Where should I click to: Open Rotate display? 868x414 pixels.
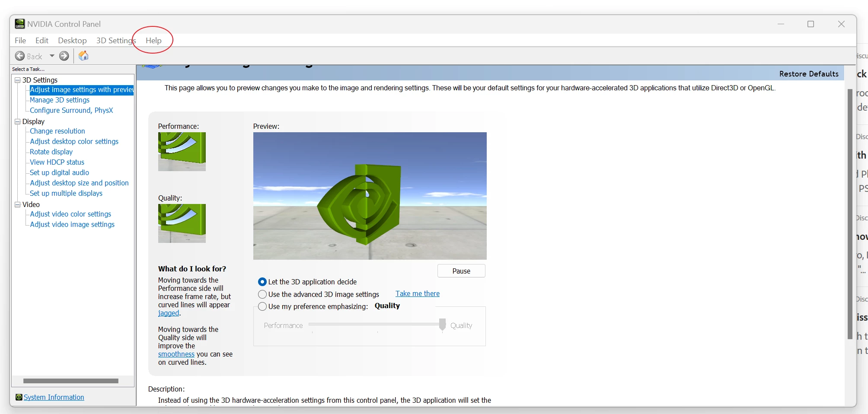point(51,152)
